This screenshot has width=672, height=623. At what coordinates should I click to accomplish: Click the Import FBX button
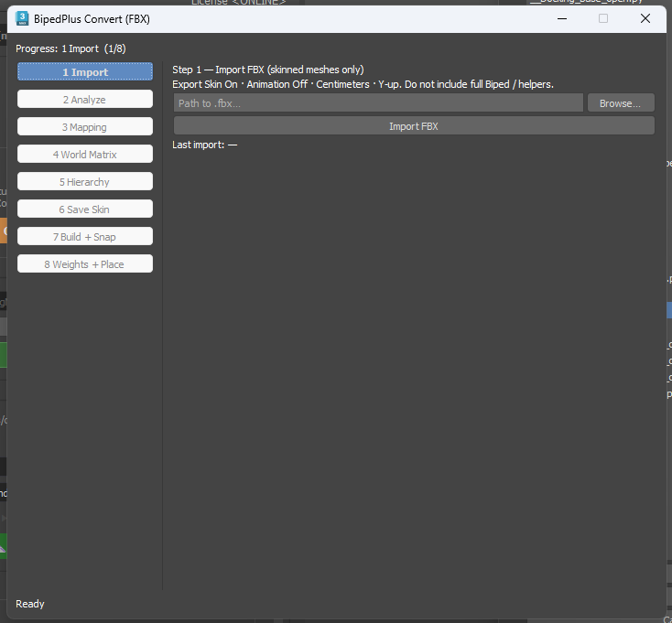[414, 126]
